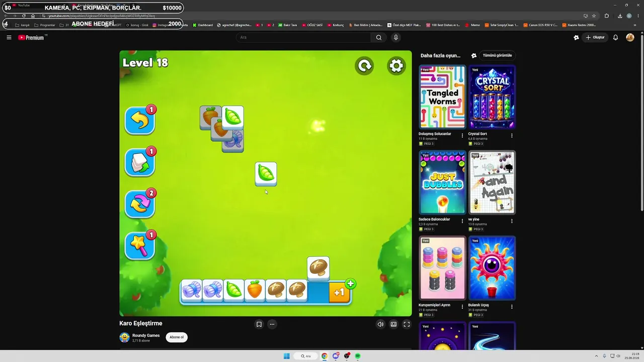Enter fullscreen game mode
This screenshot has height=362, width=644.
tap(407, 324)
